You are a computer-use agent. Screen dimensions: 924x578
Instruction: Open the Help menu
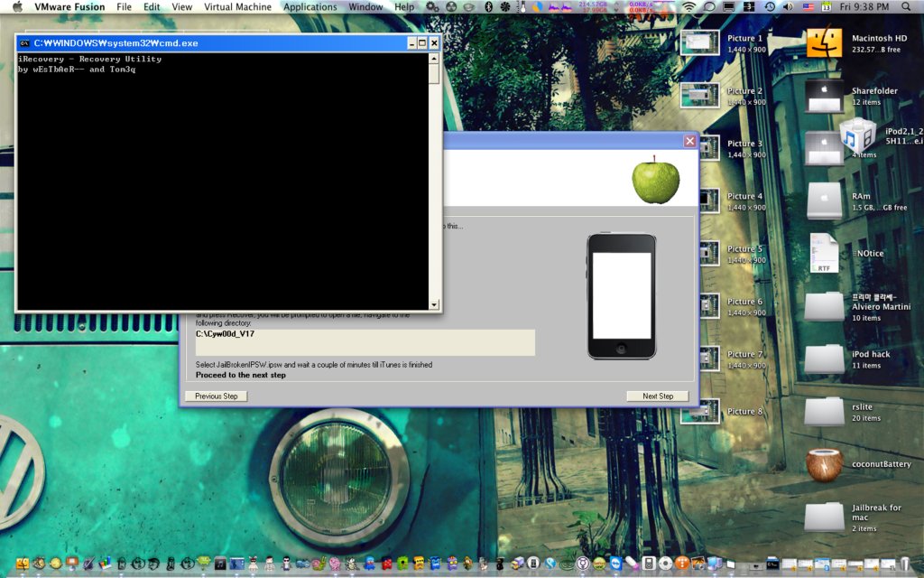point(404,7)
